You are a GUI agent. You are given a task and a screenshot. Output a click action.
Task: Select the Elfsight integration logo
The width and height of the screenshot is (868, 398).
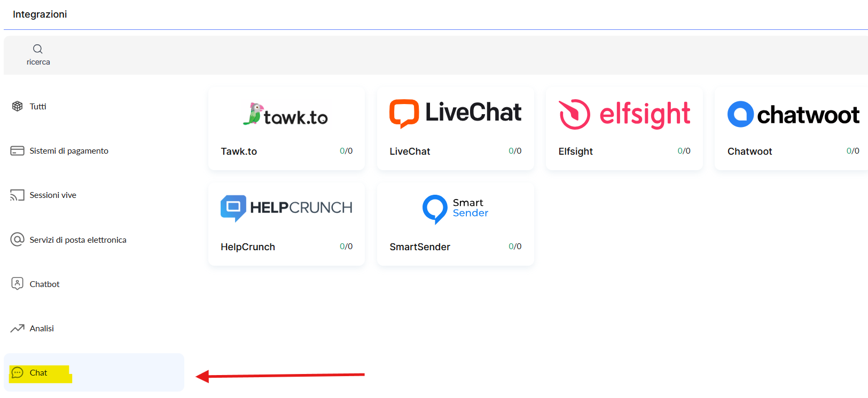click(x=624, y=114)
